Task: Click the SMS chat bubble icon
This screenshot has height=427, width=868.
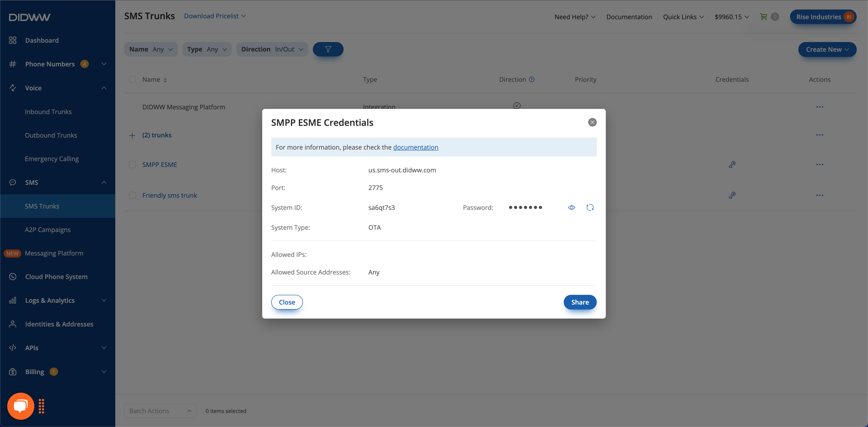Action: click(x=12, y=183)
